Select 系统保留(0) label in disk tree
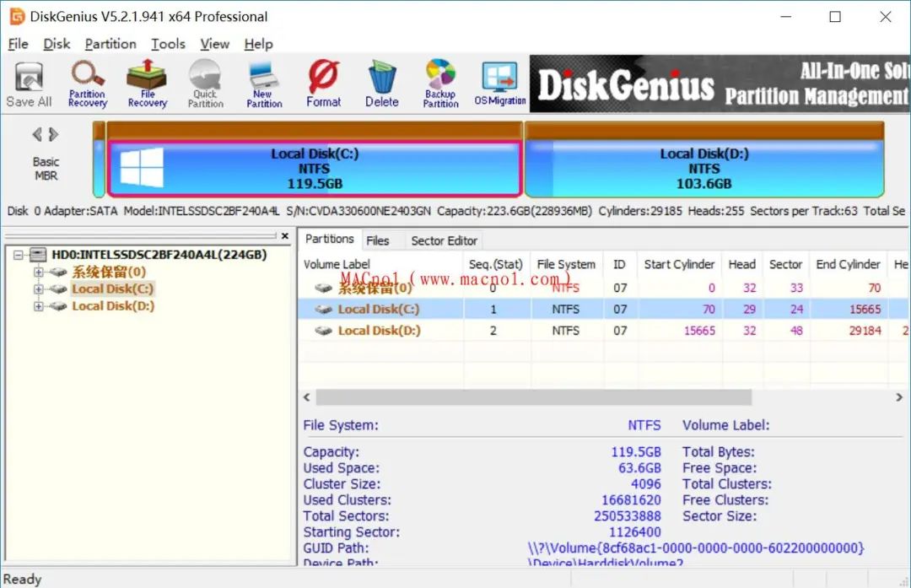 click(x=109, y=272)
